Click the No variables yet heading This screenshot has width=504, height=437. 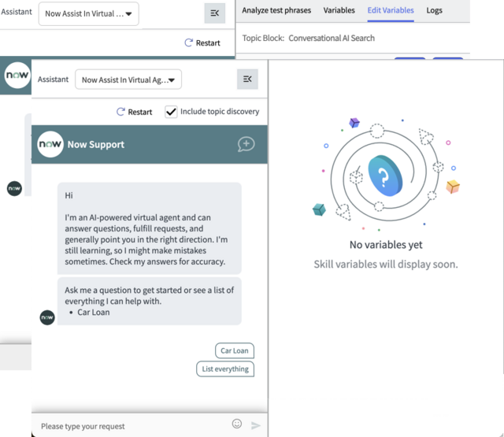coord(386,245)
